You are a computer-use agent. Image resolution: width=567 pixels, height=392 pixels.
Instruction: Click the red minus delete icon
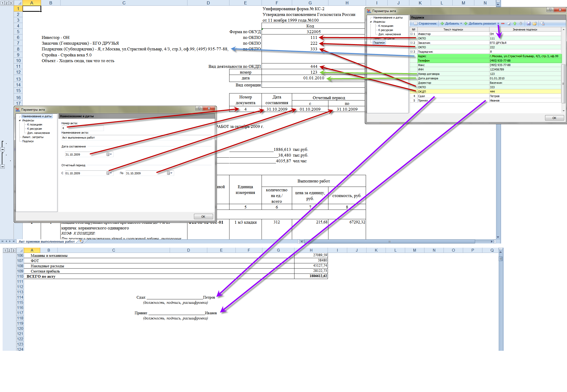click(503, 23)
